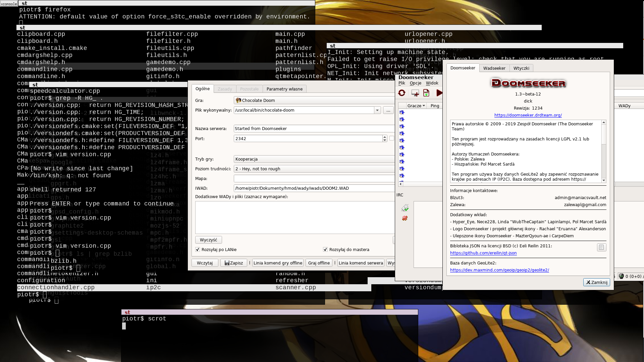Click the JSON license document icon
644x362 pixels.
(x=601, y=247)
